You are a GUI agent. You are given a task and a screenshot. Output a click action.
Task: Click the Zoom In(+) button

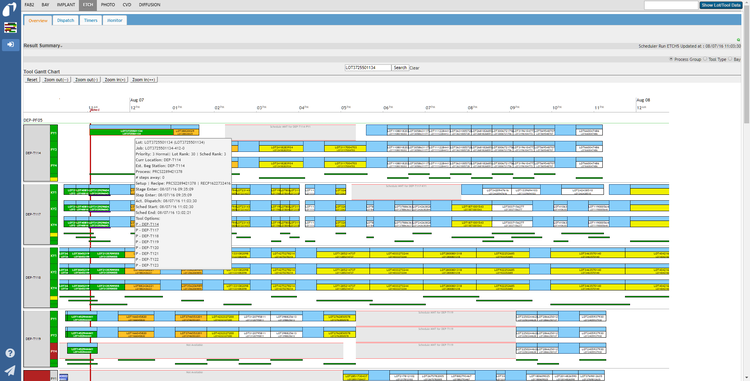(115, 80)
